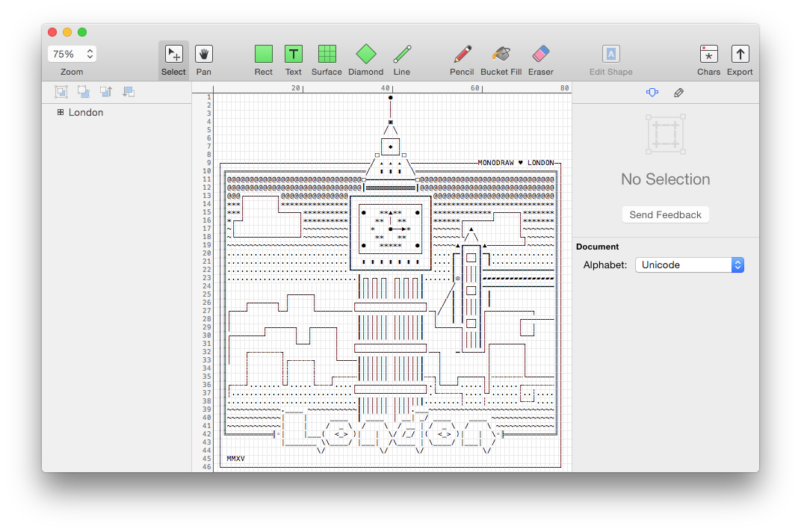The image size is (801, 532).
Task: Switch to the shape inspector tab
Action: point(652,93)
